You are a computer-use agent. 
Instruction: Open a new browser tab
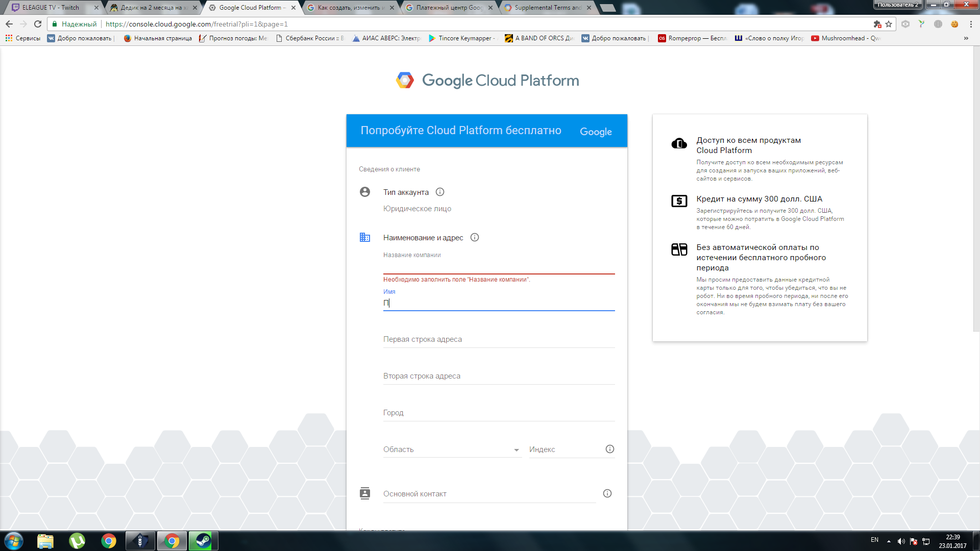607,8
